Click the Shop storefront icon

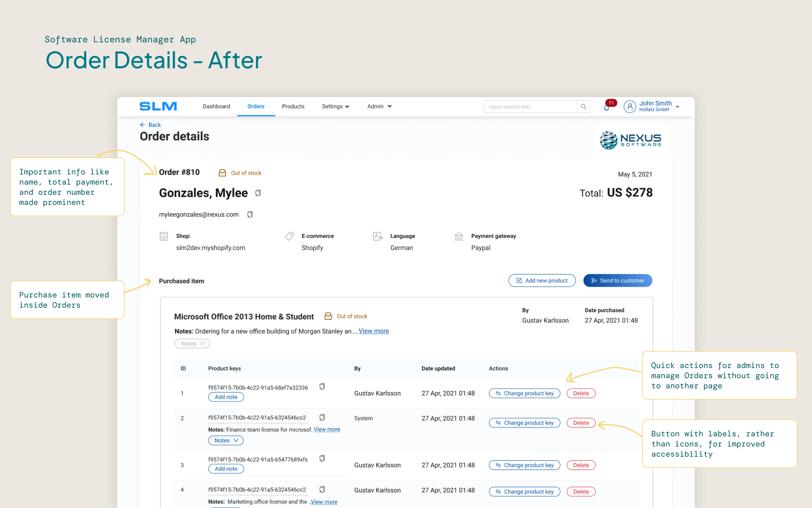click(164, 236)
